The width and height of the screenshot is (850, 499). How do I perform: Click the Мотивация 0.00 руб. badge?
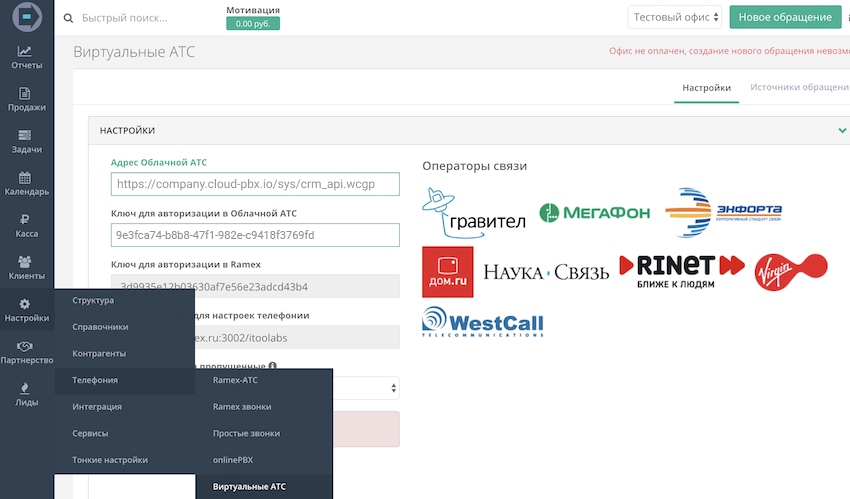pos(253,23)
